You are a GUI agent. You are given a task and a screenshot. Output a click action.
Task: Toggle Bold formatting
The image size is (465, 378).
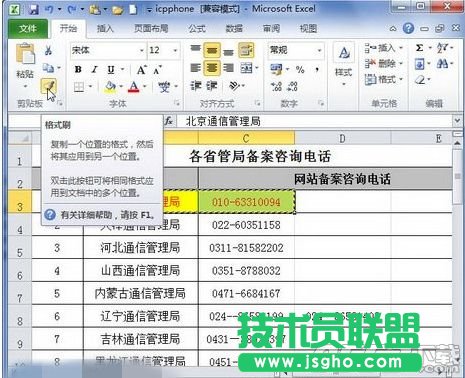click(x=78, y=69)
